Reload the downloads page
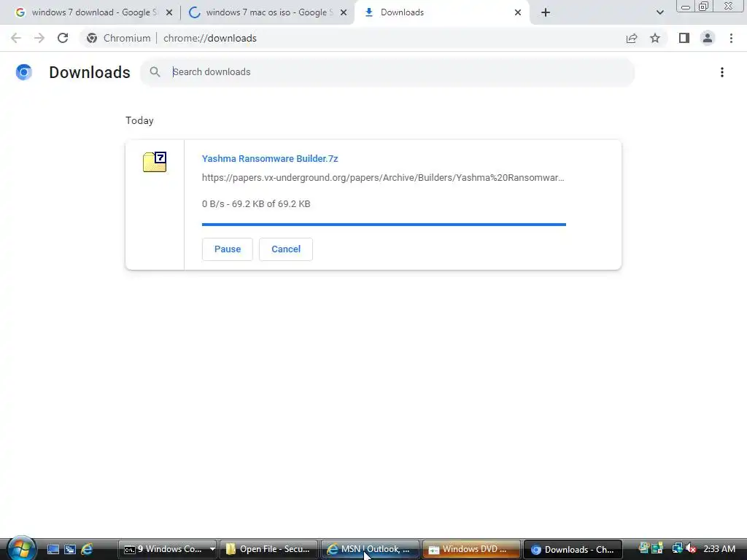747x560 pixels. pyautogui.click(x=63, y=38)
